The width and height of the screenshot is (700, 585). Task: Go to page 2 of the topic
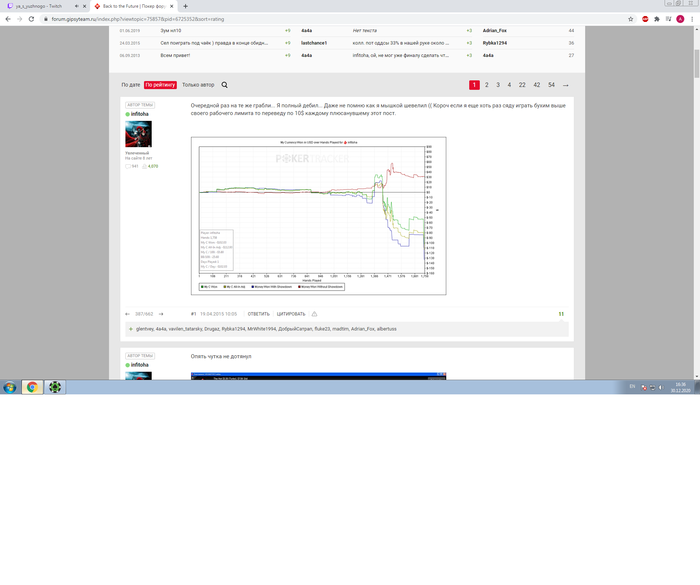tap(487, 85)
